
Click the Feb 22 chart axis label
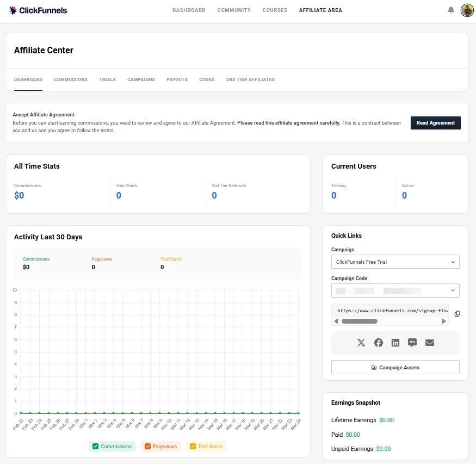click(x=18, y=424)
